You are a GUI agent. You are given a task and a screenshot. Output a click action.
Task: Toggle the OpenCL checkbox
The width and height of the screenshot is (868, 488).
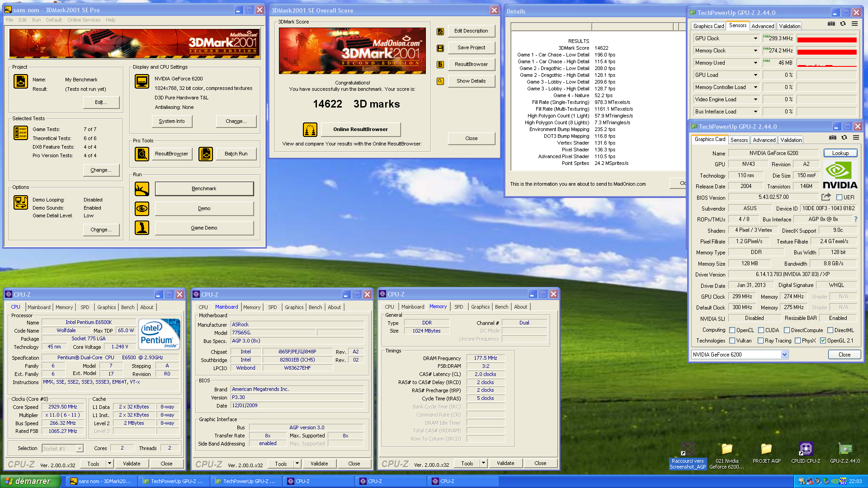[732, 330]
